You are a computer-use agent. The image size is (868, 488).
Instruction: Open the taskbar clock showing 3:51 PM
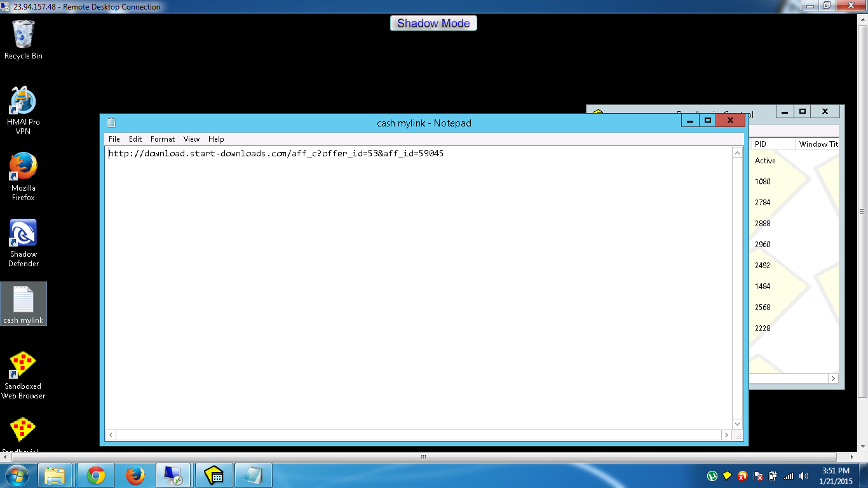coord(836,476)
